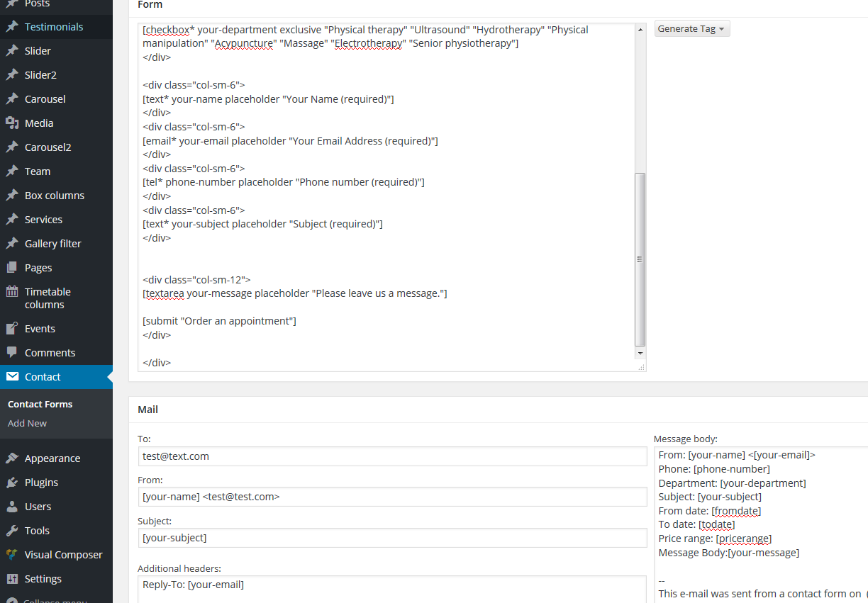This screenshot has width=868, height=603.
Task: Click the Timetable columns calendar icon
Action: (12, 292)
